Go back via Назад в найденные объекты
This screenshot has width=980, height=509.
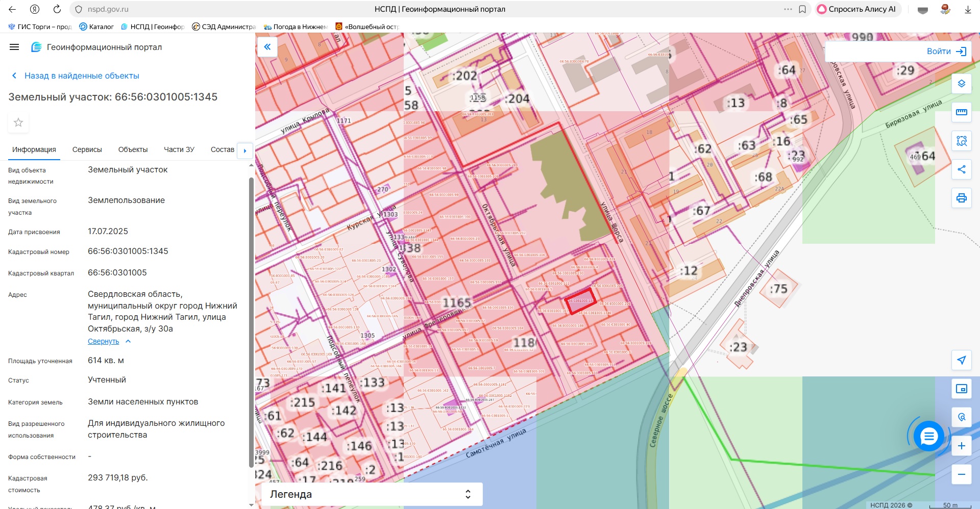pos(82,75)
